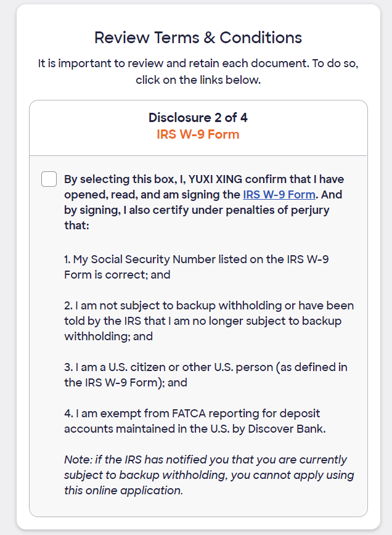392x535 pixels.
Task: Click item 2 about backup withholding
Action: (x=209, y=321)
